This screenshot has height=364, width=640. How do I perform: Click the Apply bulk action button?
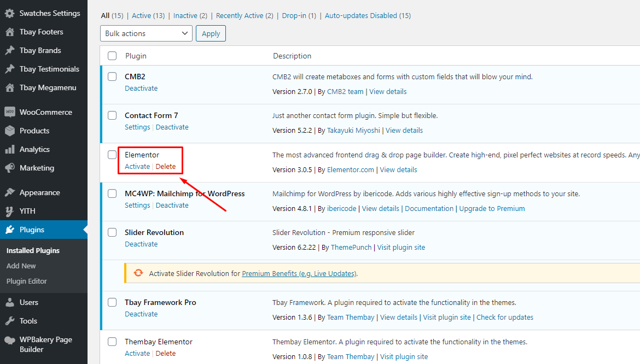click(211, 33)
